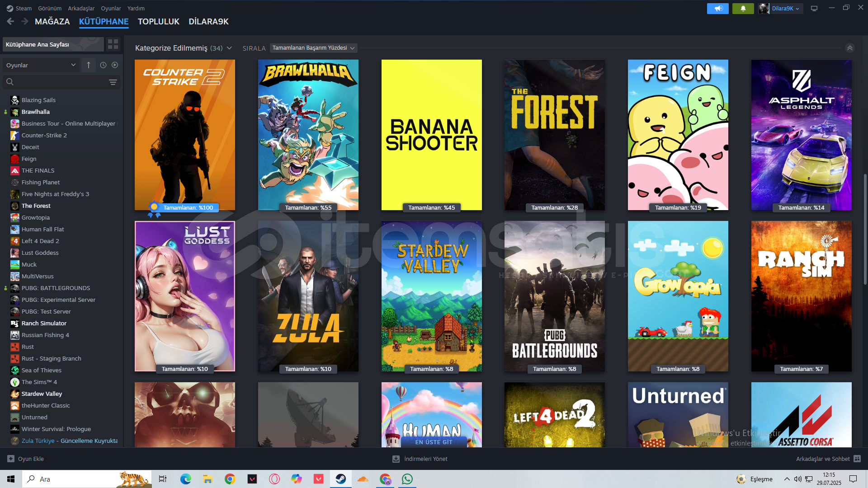Screen dimensions: 868x488
Task: Expand the Oyunlar filter dropdown
Action: point(41,65)
